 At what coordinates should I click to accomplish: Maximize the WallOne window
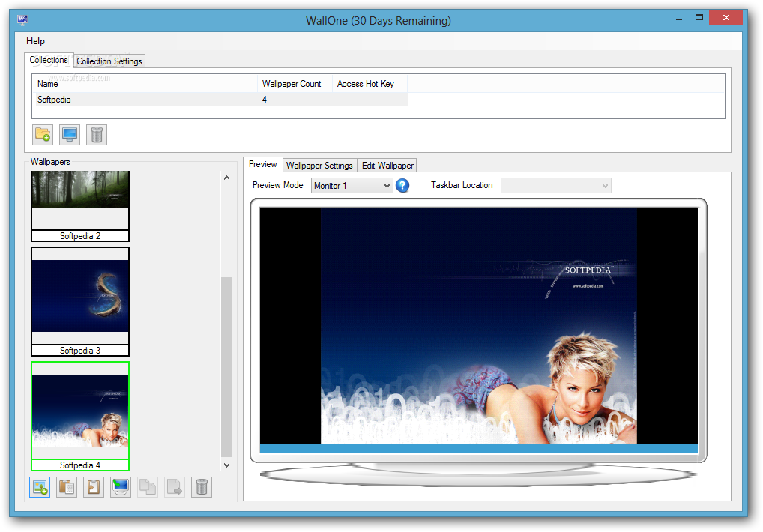click(x=699, y=18)
